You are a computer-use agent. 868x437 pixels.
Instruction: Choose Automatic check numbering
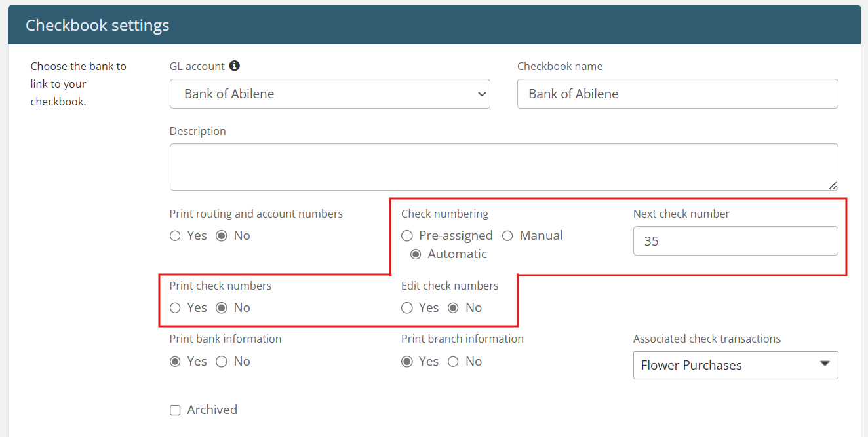click(416, 254)
